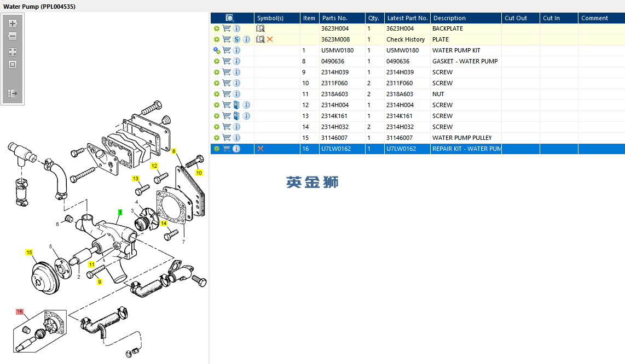625x364 pixels.
Task: Click the zoom out minus button
Action: pyautogui.click(x=13, y=36)
